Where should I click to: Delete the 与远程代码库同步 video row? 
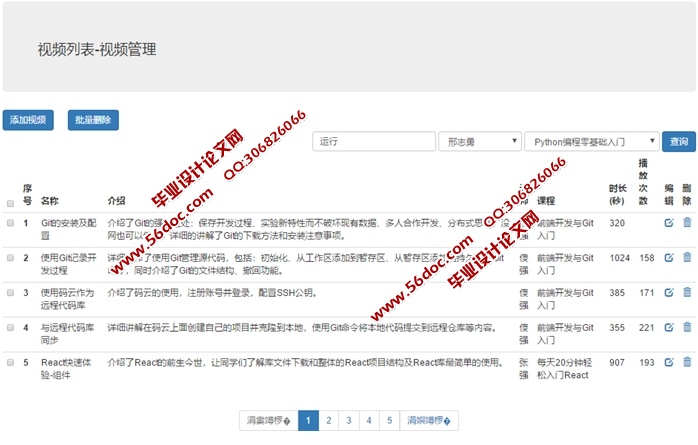tap(687, 326)
